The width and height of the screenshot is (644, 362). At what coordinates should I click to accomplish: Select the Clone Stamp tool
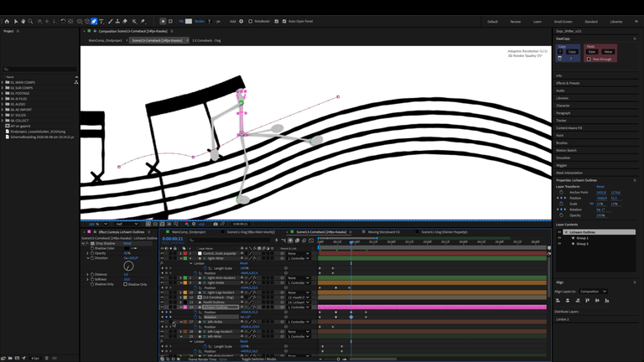pyautogui.click(x=117, y=21)
